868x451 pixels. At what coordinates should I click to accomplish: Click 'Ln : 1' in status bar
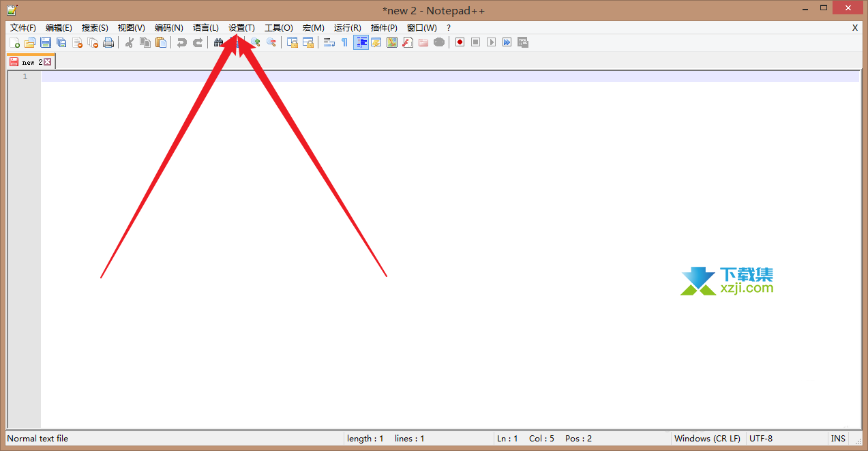pos(507,439)
